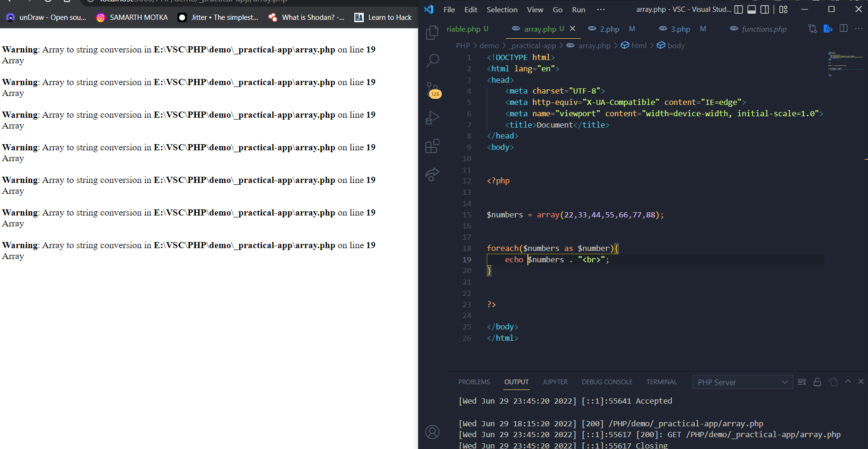The height and width of the screenshot is (449, 868).
Task: Open the Jitter bookmark in browser
Action: [218, 17]
